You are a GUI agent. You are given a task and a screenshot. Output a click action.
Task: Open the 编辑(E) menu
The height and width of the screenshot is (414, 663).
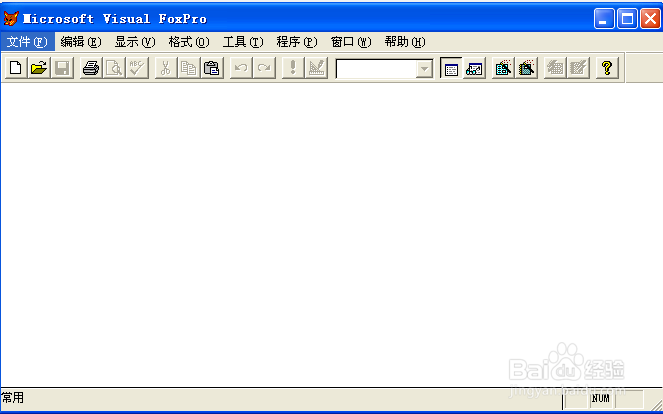point(81,42)
